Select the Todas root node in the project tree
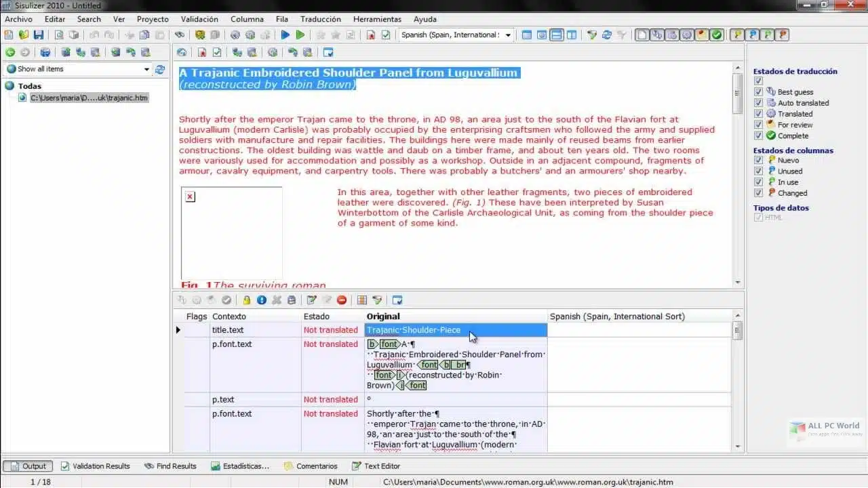 [29, 86]
